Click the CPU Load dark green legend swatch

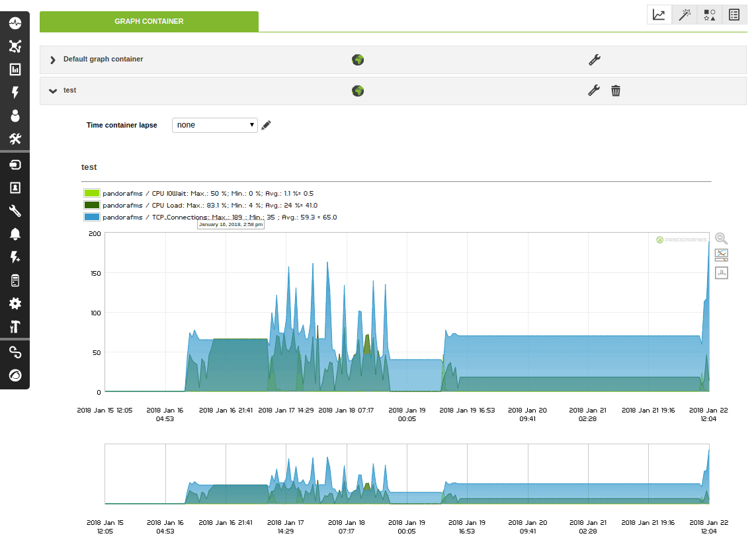click(x=92, y=206)
